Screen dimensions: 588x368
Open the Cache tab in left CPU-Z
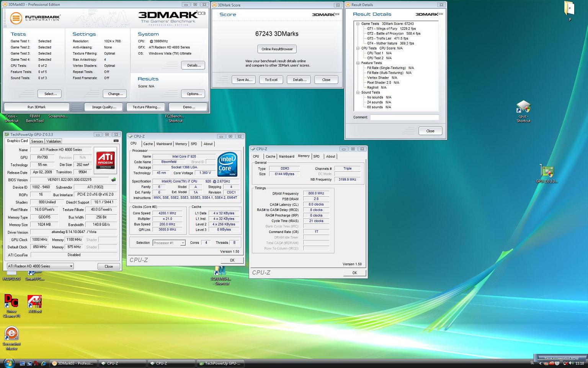coord(148,144)
